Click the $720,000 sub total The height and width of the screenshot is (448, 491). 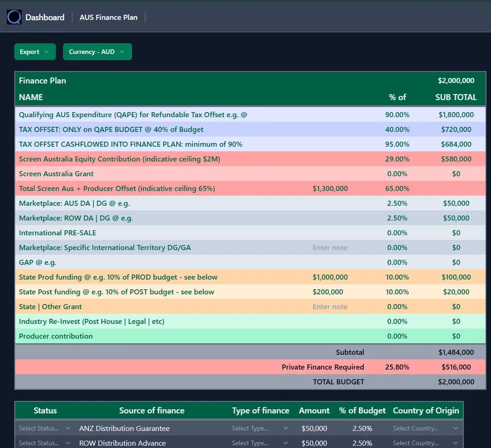(456, 129)
